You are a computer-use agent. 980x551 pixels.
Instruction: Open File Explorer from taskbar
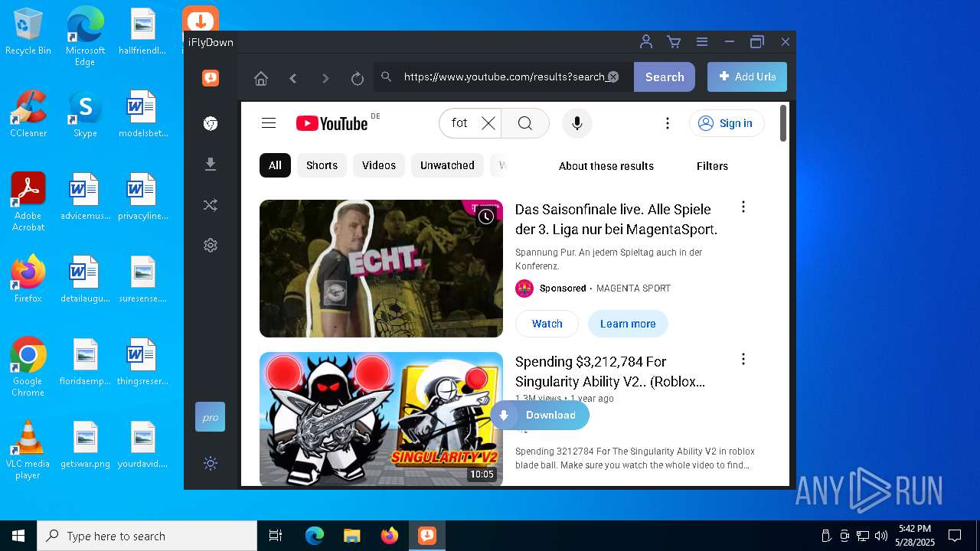[x=351, y=536]
